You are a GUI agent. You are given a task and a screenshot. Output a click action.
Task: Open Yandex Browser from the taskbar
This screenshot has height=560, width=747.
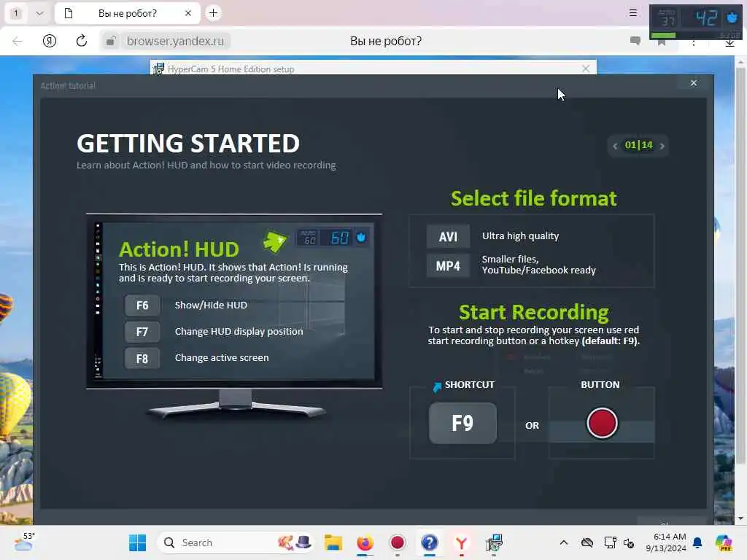point(461,542)
